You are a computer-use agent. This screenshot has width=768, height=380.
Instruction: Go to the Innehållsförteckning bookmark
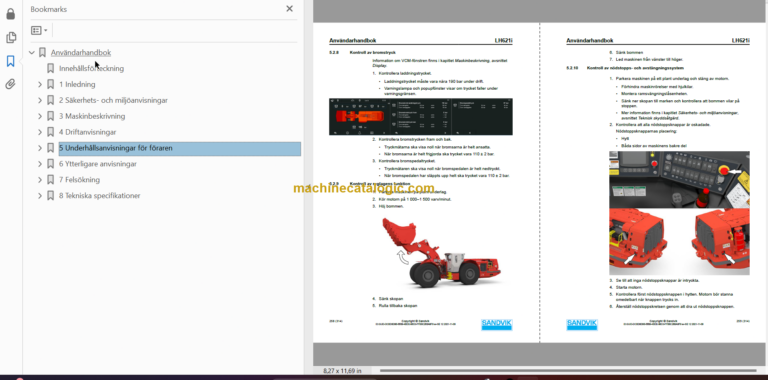pos(92,69)
